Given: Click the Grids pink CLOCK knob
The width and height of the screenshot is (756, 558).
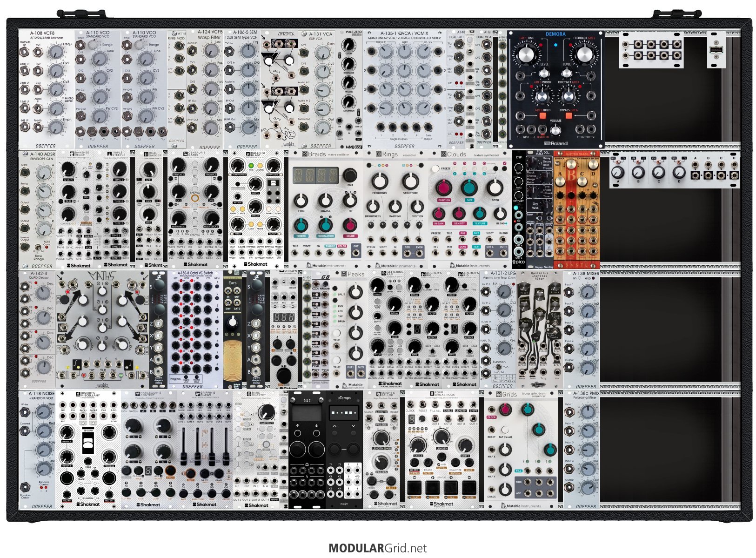Looking at the screenshot, I should (505, 410).
